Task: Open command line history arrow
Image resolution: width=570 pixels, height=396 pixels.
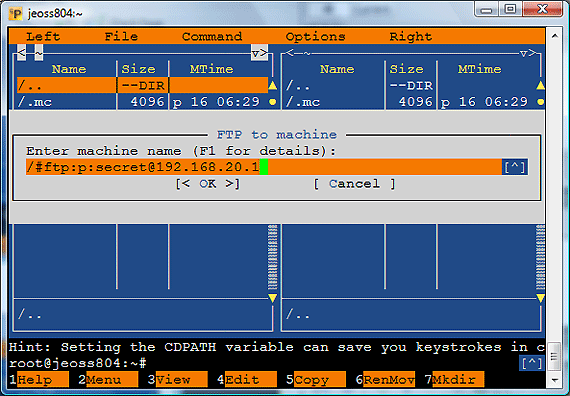Action: pyautogui.click(x=532, y=363)
